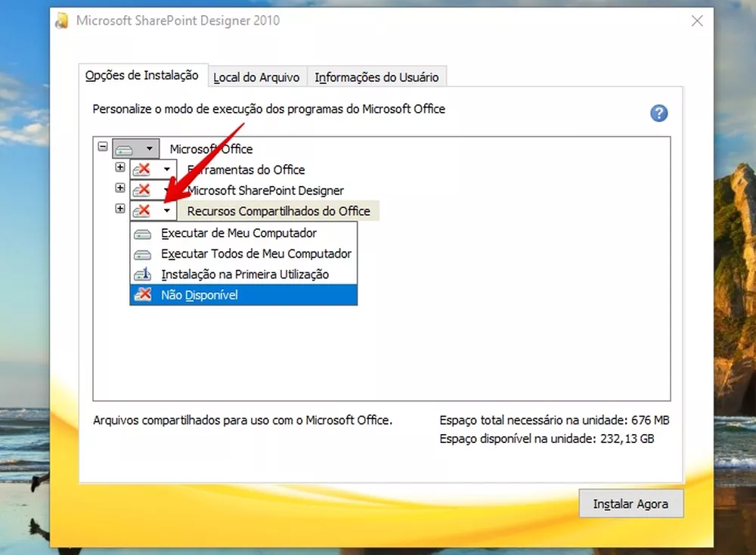Image resolution: width=756 pixels, height=555 pixels.
Task: Open the help question mark icon
Action: click(658, 113)
